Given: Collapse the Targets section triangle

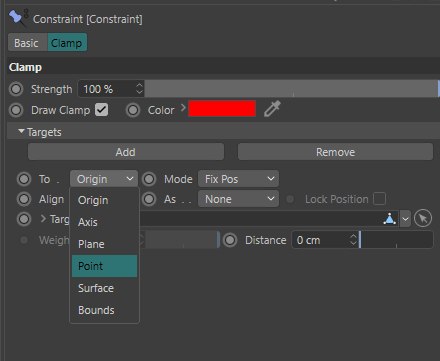Looking at the screenshot, I should point(21,131).
